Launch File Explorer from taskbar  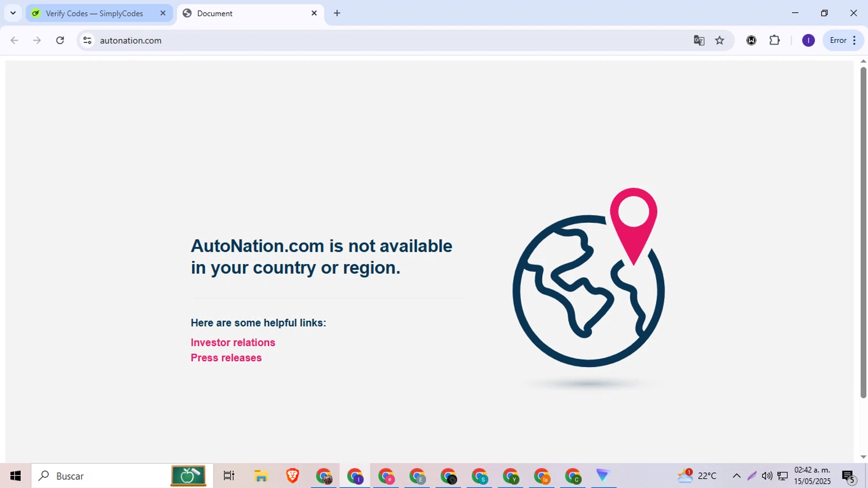pos(261,476)
